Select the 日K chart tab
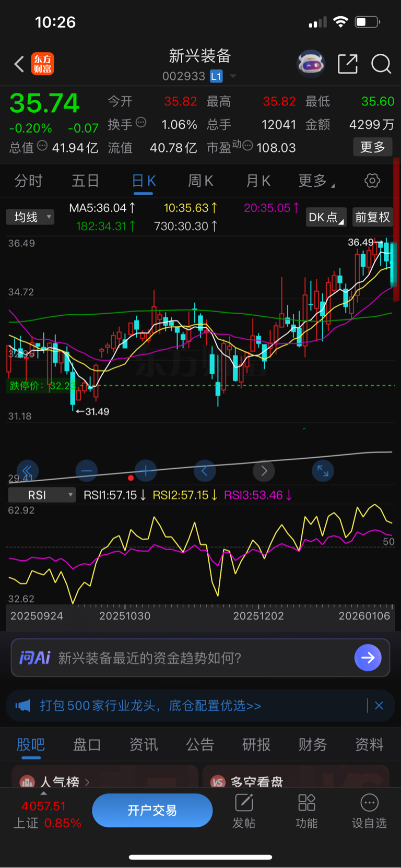Image resolution: width=401 pixels, height=868 pixels. 144,181
